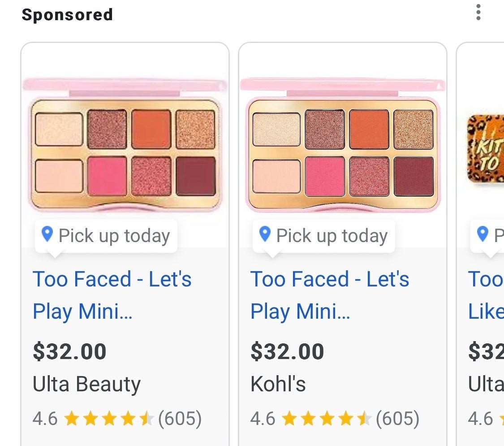Click the location pin on Kohl's card

coord(265,234)
